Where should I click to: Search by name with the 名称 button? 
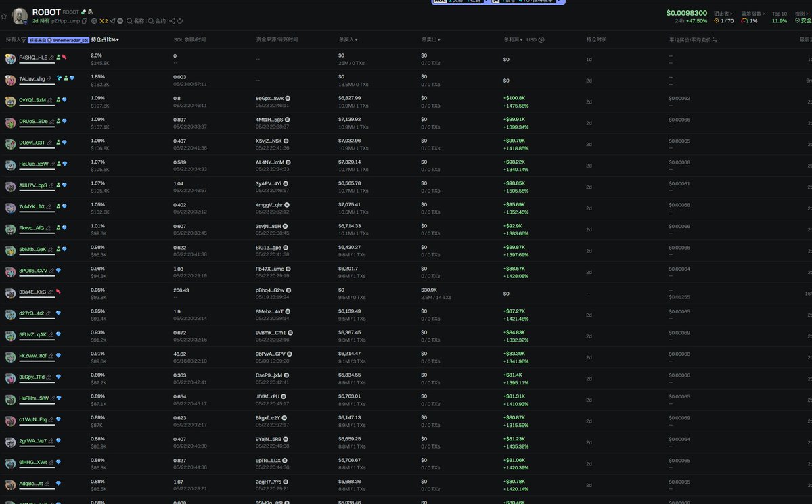point(135,21)
